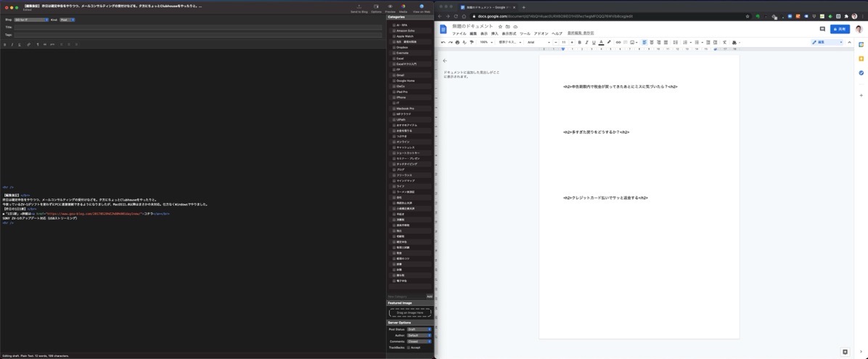This screenshot has width=868, height=359.
Task: Open the Comments dropdown showing Closed
Action: click(419, 342)
